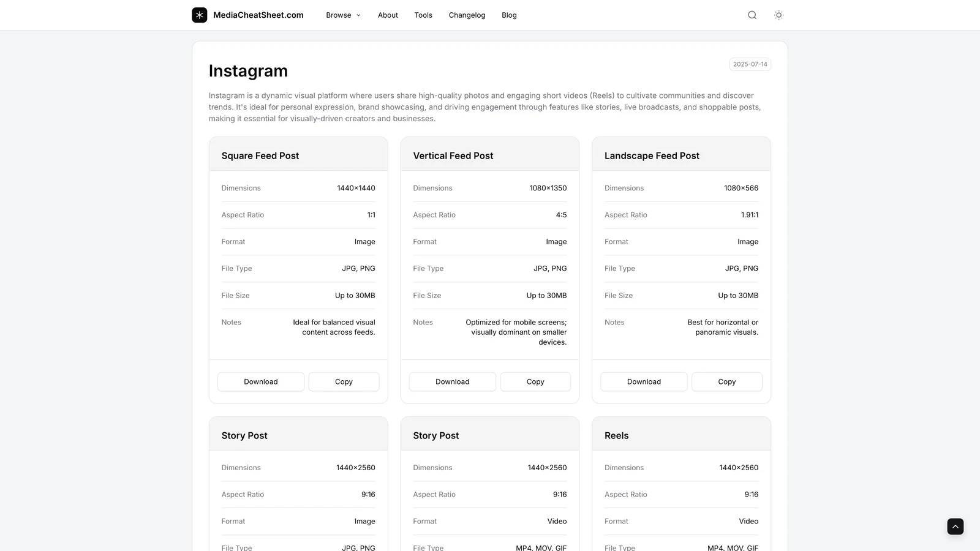This screenshot has height=551, width=980.
Task: Download the Square Feed Post card
Action: tap(261, 381)
